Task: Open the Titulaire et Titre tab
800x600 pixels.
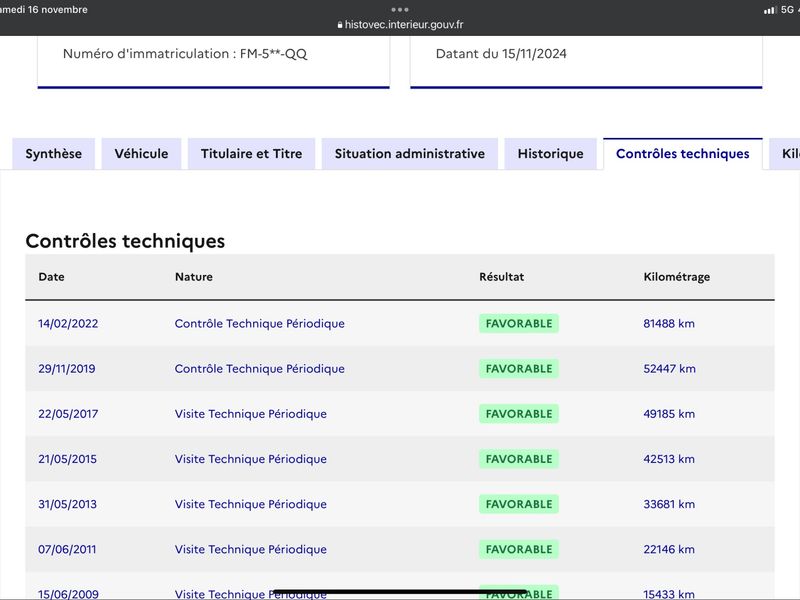Action: coord(252,154)
